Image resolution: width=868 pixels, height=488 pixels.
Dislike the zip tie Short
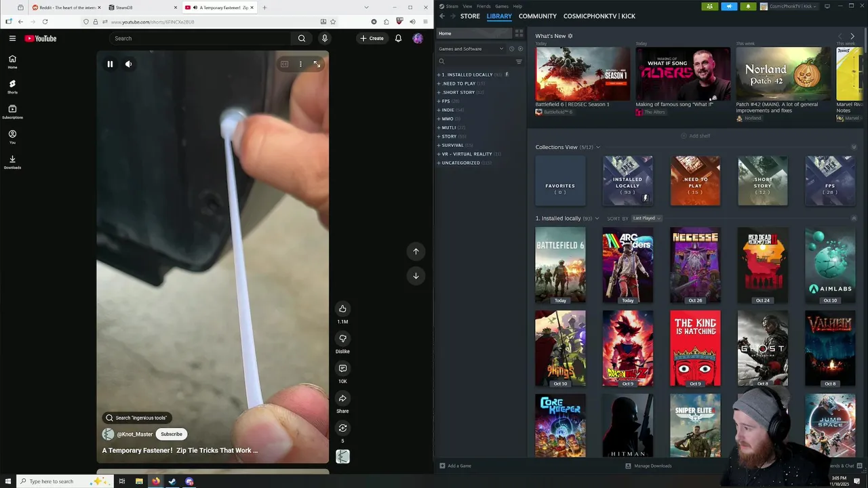(342, 338)
